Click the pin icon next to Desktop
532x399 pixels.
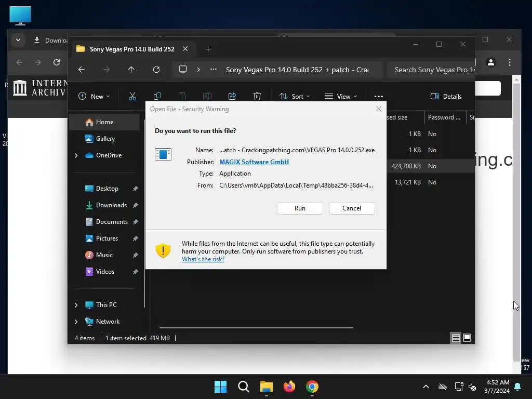[x=136, y=188]
